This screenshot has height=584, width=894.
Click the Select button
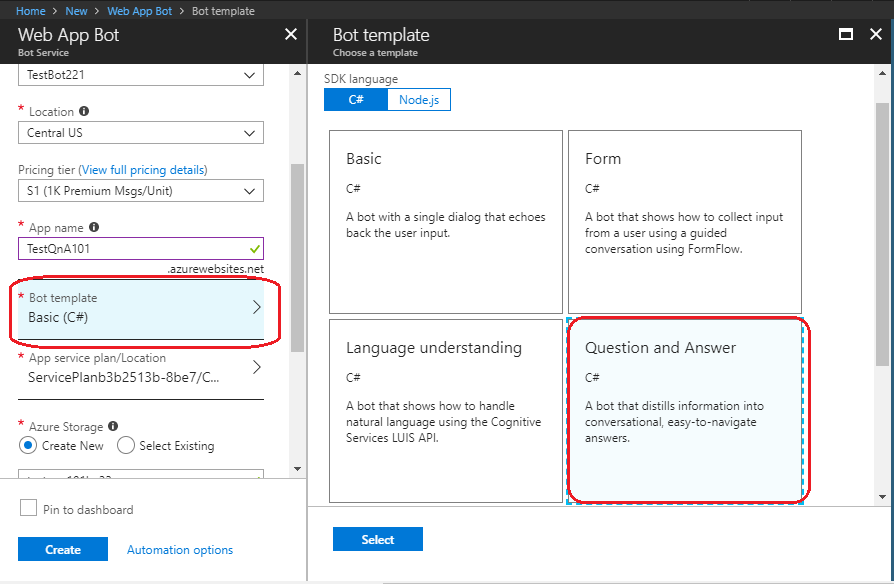point(377,540)
